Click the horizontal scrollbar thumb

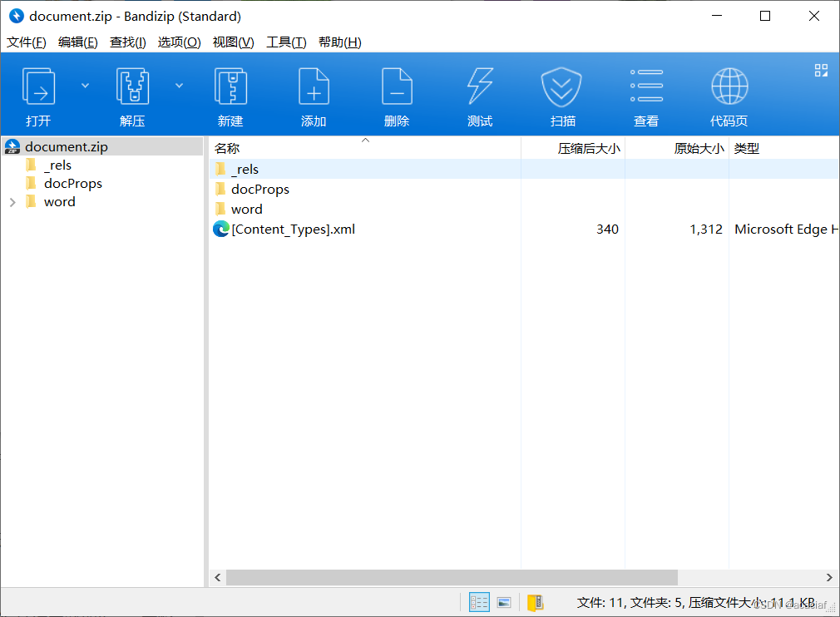tap(452, 577)
